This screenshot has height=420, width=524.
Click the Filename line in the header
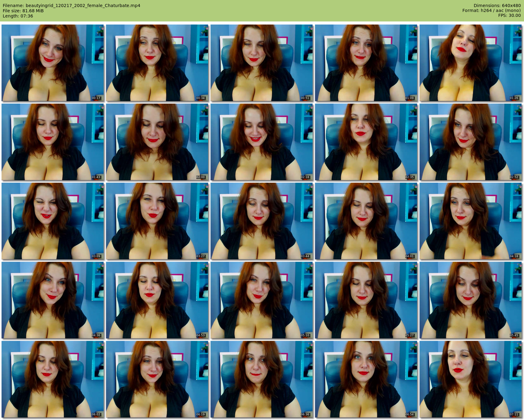click(71, 6)
